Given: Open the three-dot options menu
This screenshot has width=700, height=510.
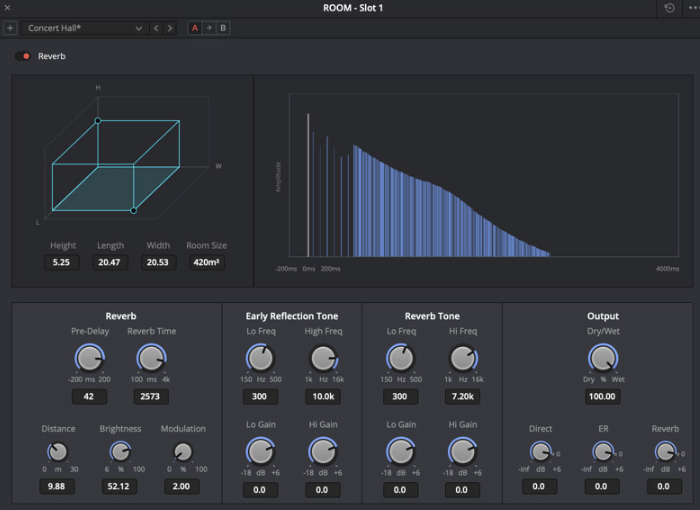Looking at the screenshot, I should (693, 8).
